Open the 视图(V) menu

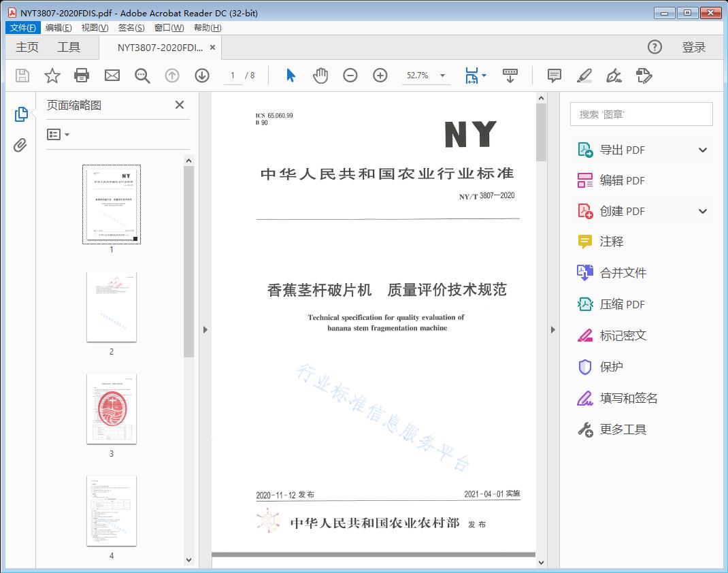click(95, 28)
